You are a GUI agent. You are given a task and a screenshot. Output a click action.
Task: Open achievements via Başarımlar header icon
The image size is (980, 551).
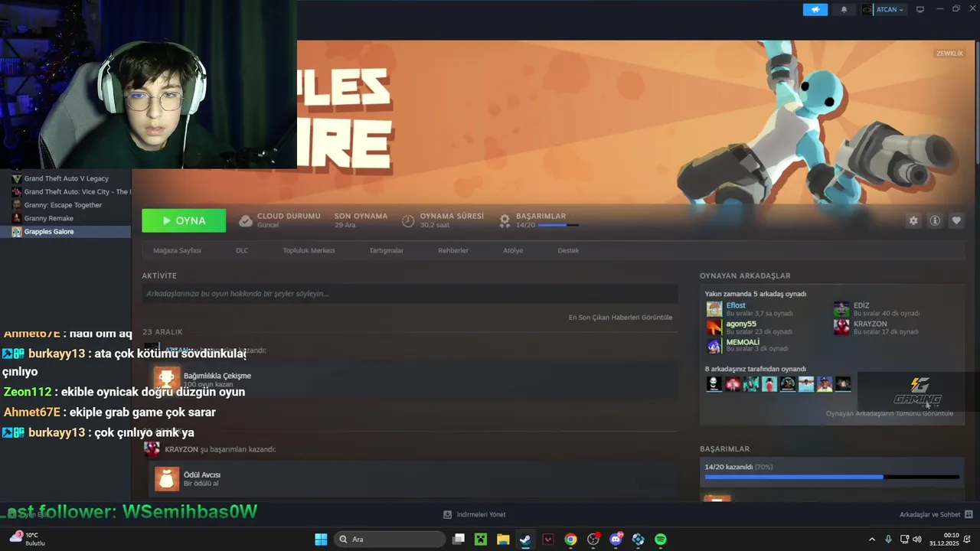coord(505,220)
